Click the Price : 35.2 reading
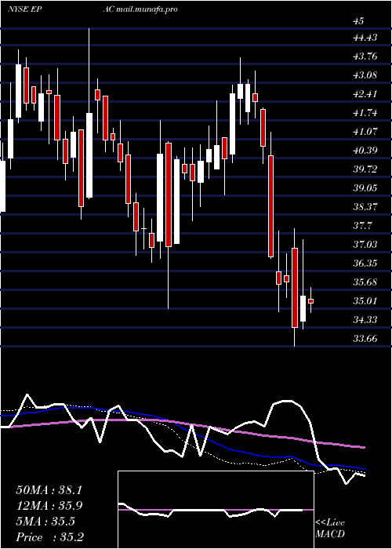 coord(49,537)
